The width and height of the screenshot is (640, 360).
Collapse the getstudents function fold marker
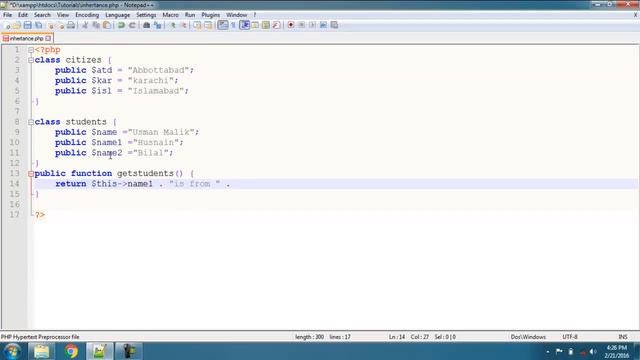[x=31, y=173]
